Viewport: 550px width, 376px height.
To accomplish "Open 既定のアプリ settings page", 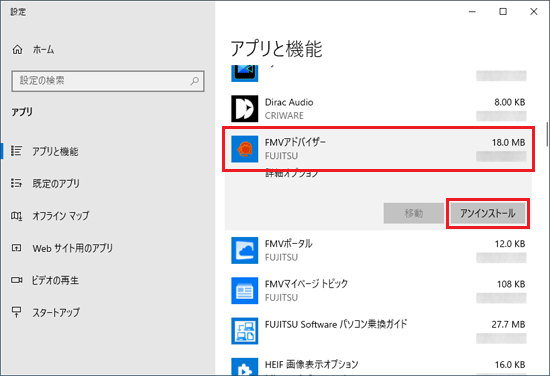I will point(56,183).
